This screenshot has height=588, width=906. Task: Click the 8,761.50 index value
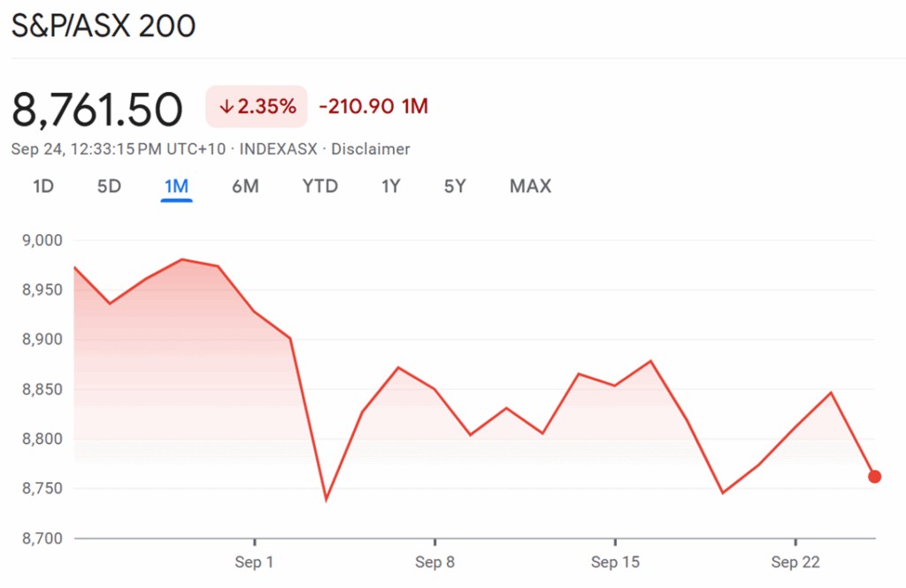point(97,109)
